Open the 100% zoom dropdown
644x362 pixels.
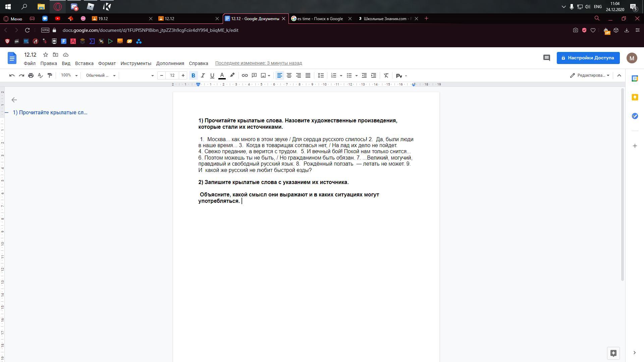pyautogui.click(x=69, y=75)
